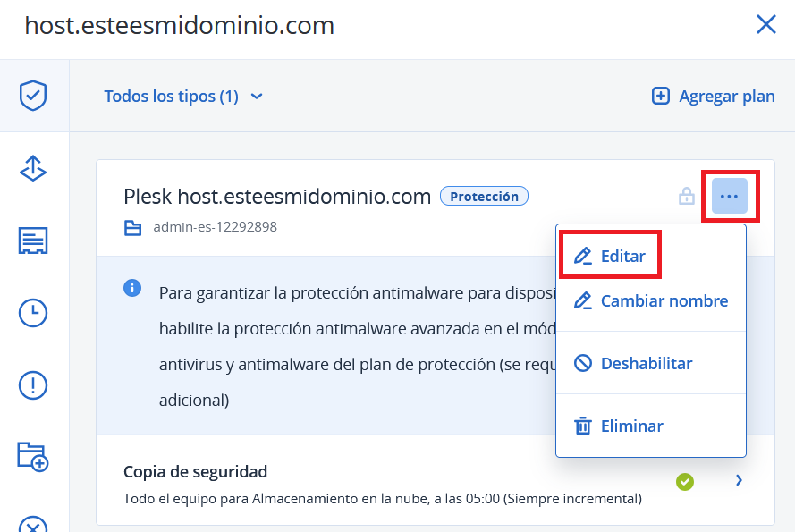
Task: Open the exclamation alerts sidebar icon
Action: [33, 385]
